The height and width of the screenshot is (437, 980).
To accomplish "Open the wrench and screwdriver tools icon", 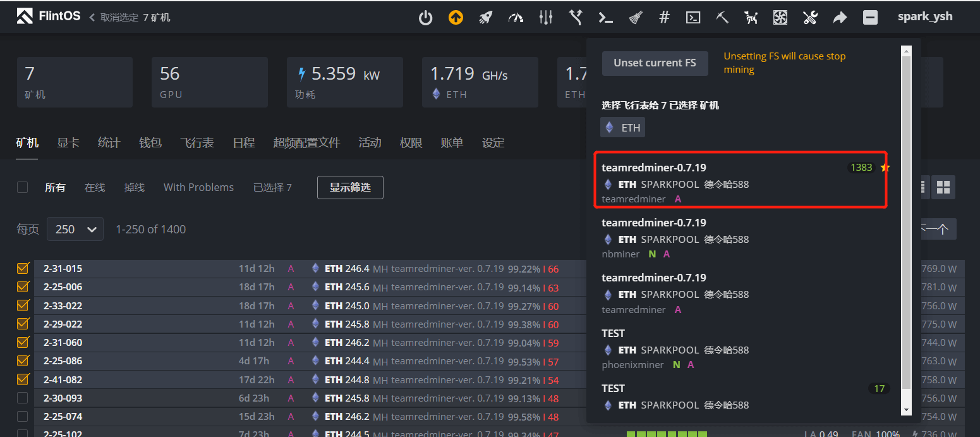I will pyautogui.click(x=810, y=18).
